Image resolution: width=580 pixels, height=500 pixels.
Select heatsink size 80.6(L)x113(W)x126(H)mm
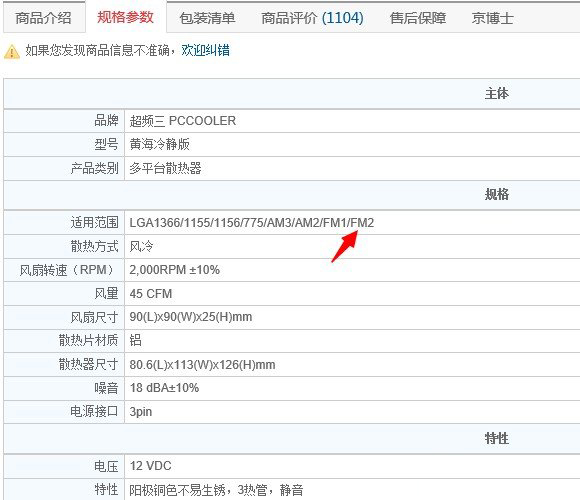click(202, 365)
